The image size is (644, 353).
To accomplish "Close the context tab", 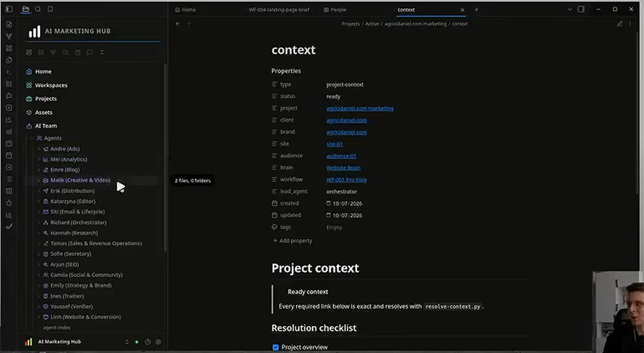I will [463, 10].
